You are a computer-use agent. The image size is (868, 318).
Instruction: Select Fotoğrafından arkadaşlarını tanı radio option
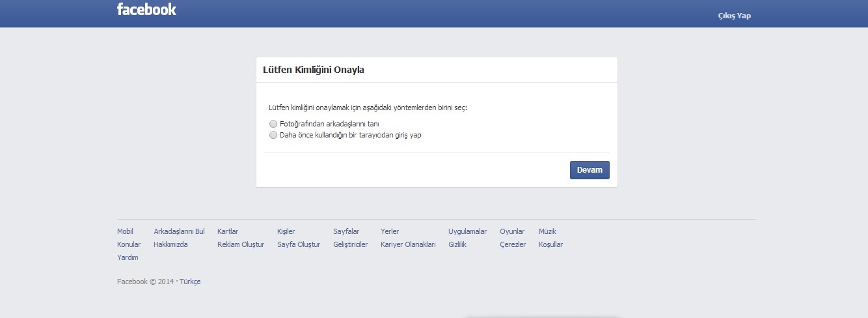(x=273, y=124)
